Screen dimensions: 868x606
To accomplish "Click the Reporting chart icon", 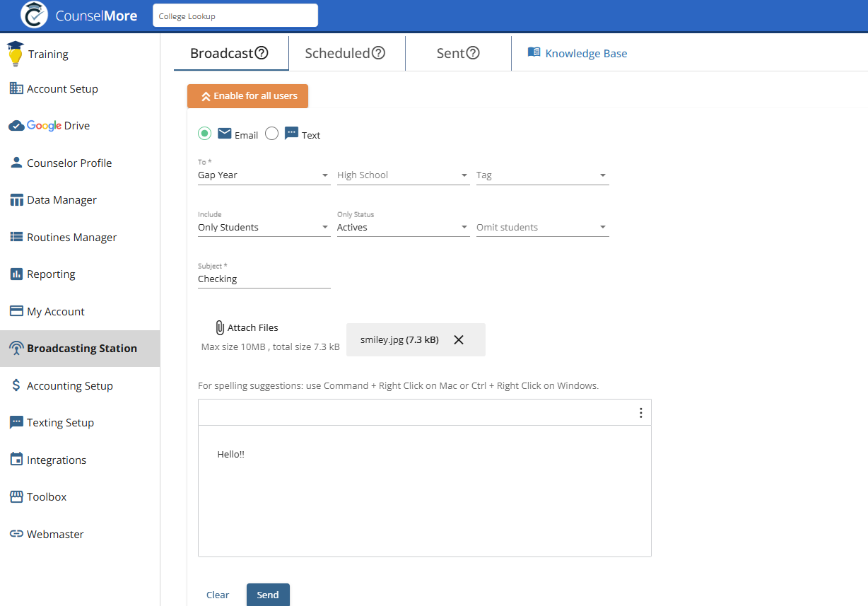I will pos(16,274).
